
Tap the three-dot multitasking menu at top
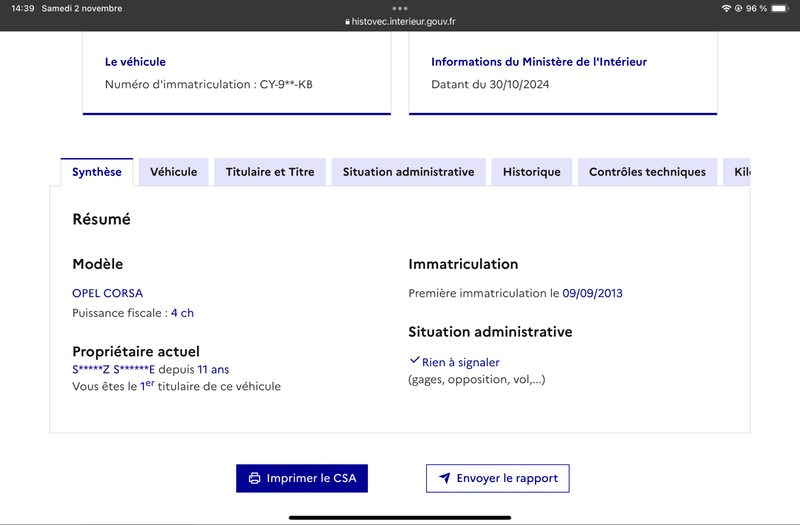coord(400,8)
